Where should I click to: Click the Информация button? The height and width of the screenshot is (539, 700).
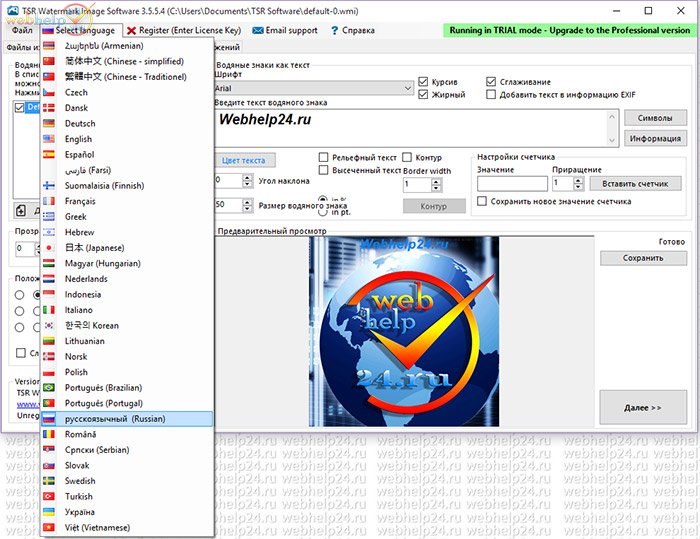pos(655,138)
